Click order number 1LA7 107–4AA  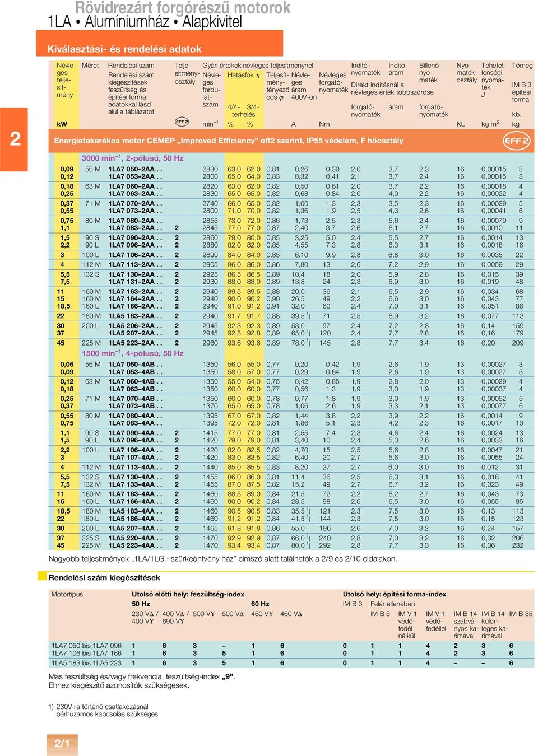click(x=135, y=458)
